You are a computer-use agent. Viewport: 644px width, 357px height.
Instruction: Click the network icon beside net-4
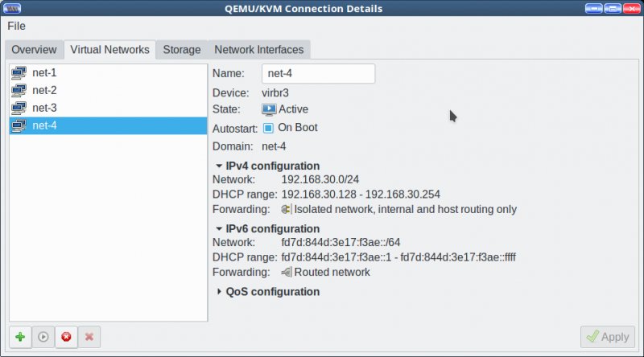(19, 125)
